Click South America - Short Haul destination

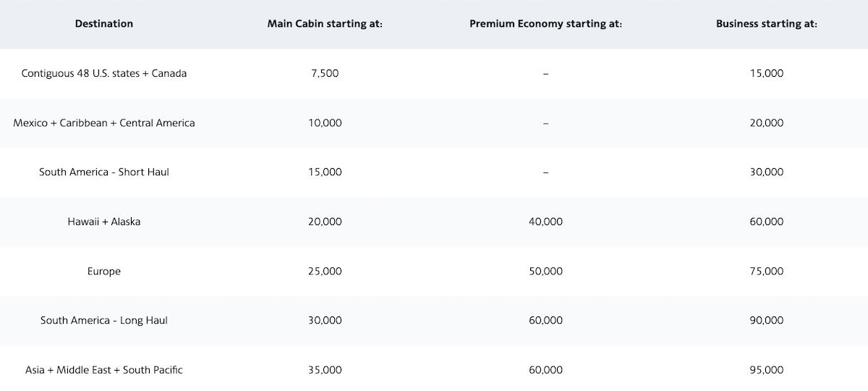pyautogui.click(x=104, y=172)
